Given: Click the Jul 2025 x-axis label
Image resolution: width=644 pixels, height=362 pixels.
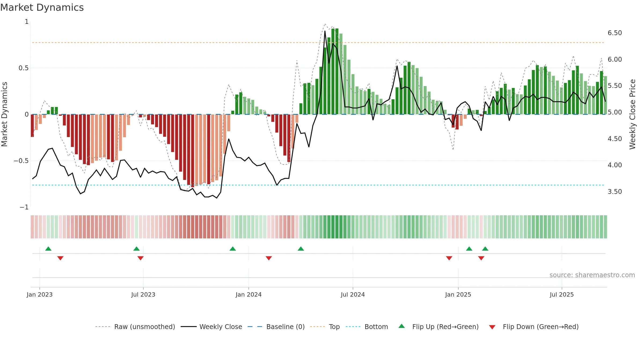Looking at the screenshot, I should [x=562, y=294].
